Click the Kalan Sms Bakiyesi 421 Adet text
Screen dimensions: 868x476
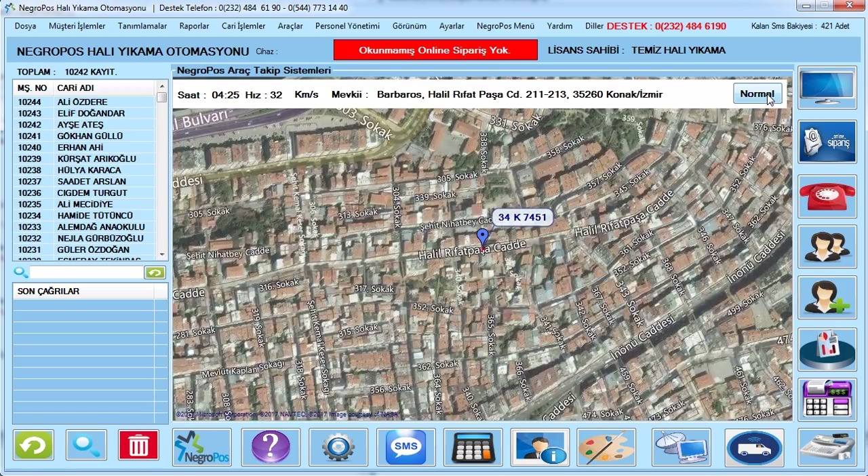[800, 26]
